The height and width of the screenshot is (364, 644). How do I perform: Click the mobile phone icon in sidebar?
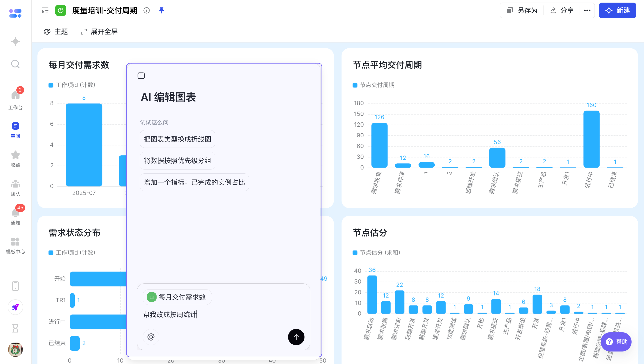(15, 286)
